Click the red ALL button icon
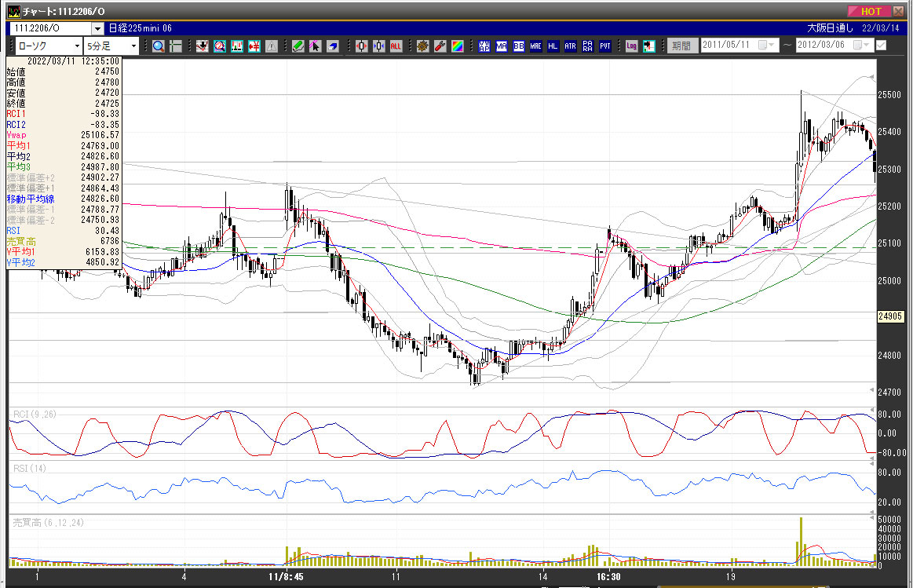Viewport: 913px width, 588px height. point(396,46)
